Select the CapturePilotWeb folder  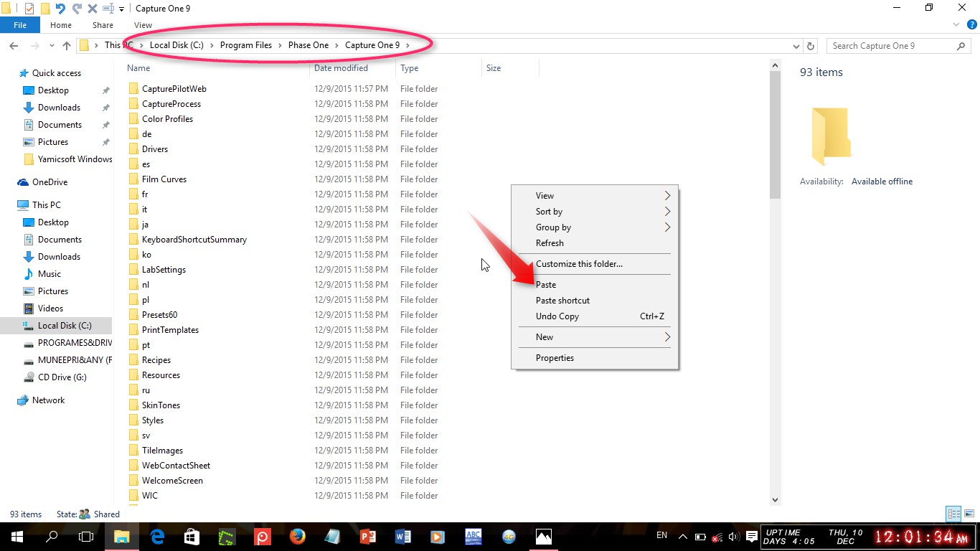click(174, 89)
